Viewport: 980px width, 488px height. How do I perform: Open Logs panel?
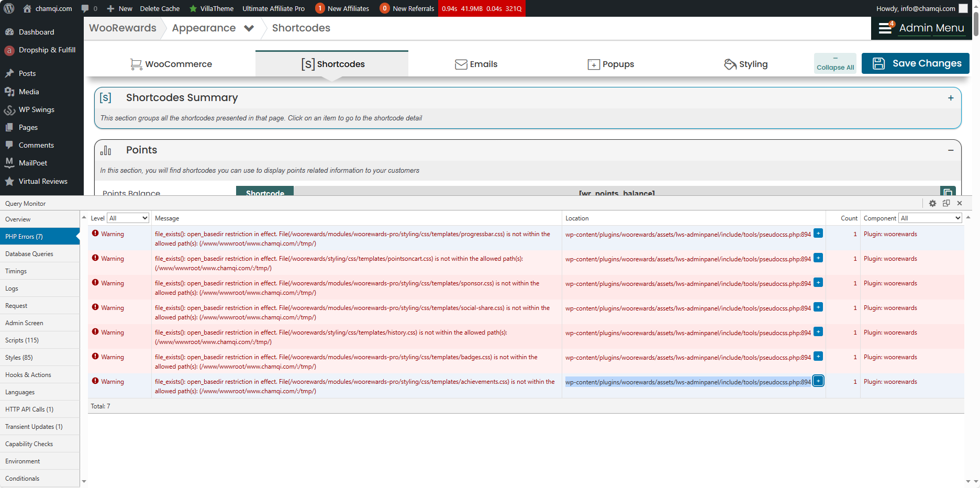(x=40, y=289)
